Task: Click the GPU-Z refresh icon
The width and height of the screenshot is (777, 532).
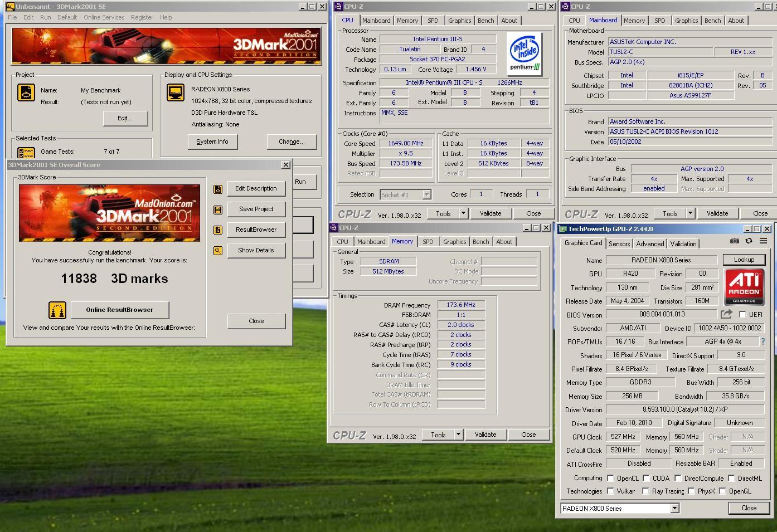Action: [749, 241]
